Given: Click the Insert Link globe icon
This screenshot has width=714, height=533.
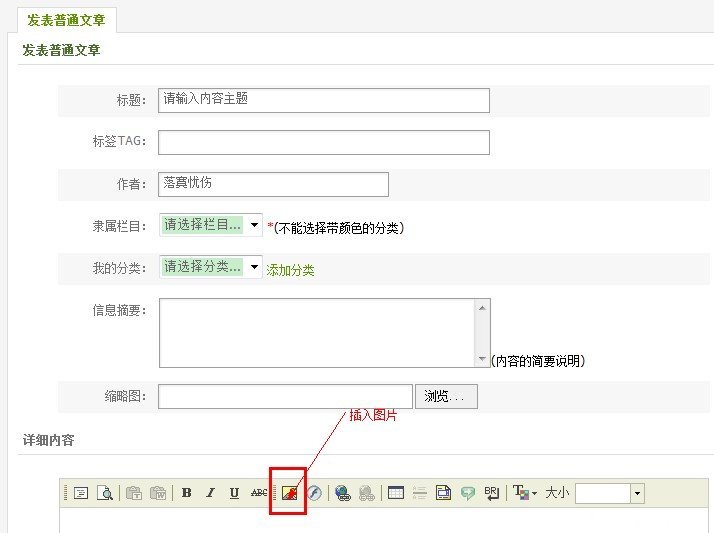Looking at the screenshot, I should [342, 492].
